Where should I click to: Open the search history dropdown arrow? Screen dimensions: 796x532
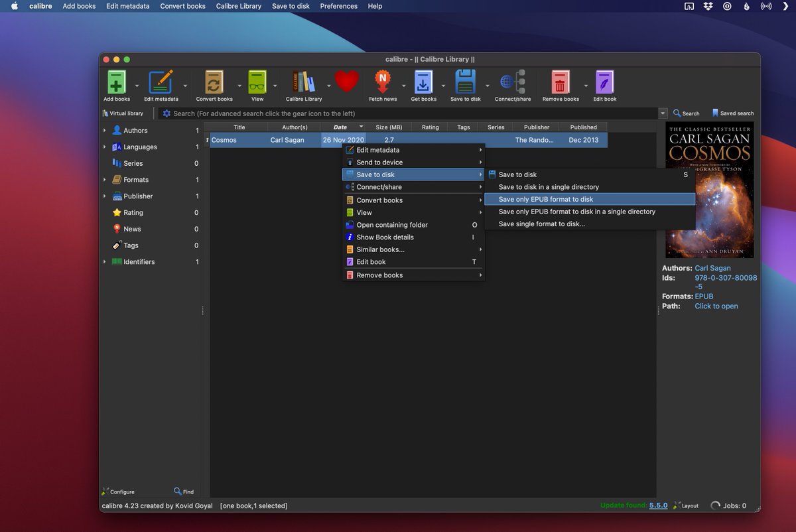click(x=663, y=113)
